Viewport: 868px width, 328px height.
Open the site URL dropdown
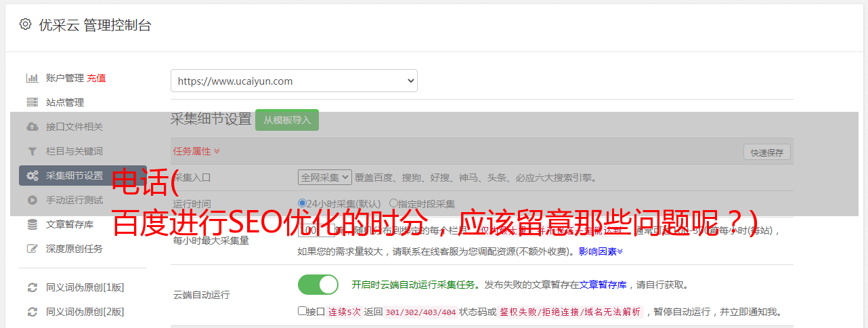pyautogui.click(x=294, y=81)
